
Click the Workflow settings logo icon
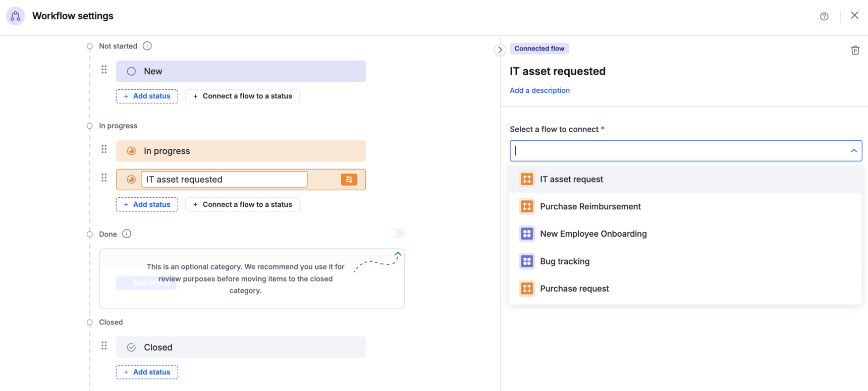tap(16, 16)
